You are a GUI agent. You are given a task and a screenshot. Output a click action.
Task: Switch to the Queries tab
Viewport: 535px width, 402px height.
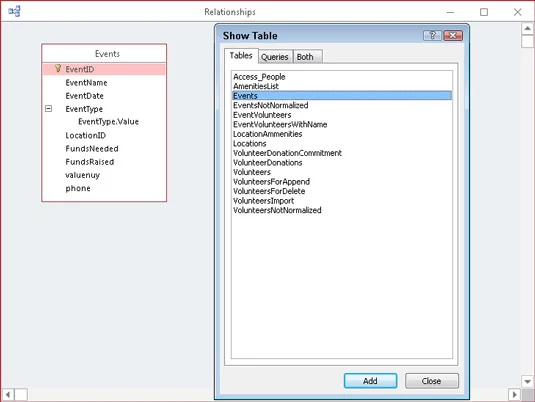coord(275,57)
